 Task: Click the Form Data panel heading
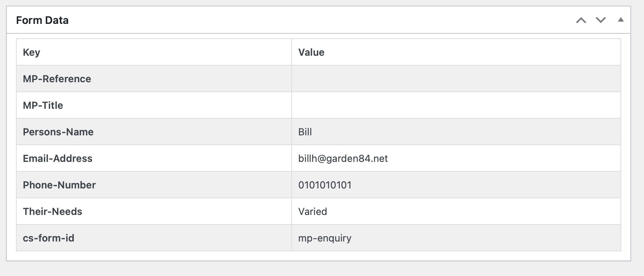(42, 20)
